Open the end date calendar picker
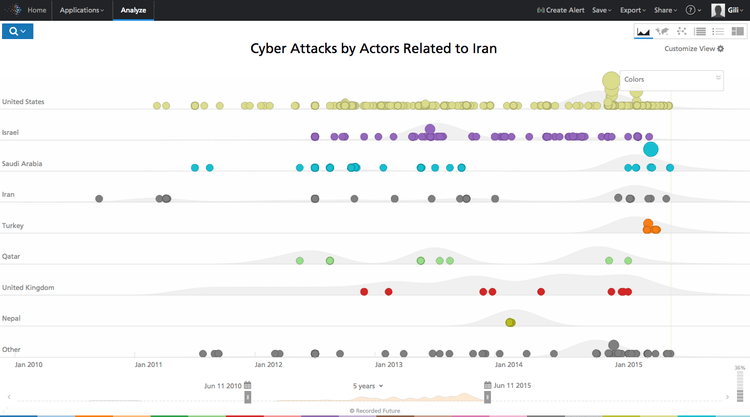This screenshot has height=417, width=750. pyautogui.click(x=488, y=385)
